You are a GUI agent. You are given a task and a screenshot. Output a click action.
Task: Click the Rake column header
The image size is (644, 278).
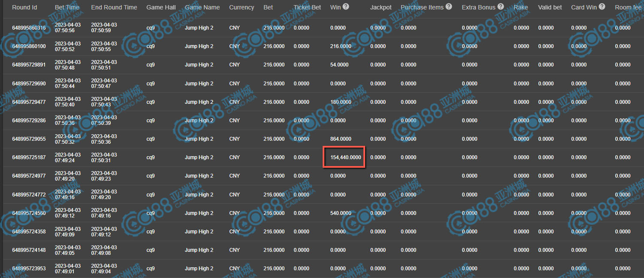(521, 7)
